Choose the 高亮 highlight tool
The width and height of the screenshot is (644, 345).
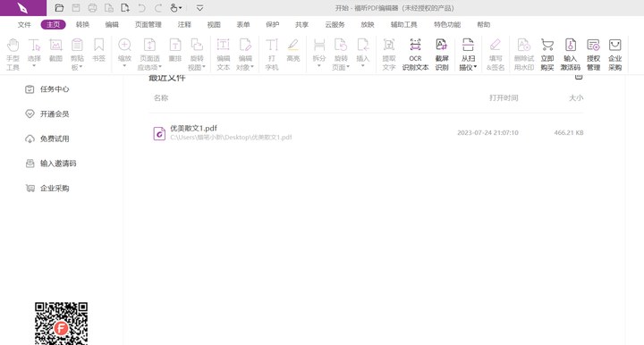(292, 50)
